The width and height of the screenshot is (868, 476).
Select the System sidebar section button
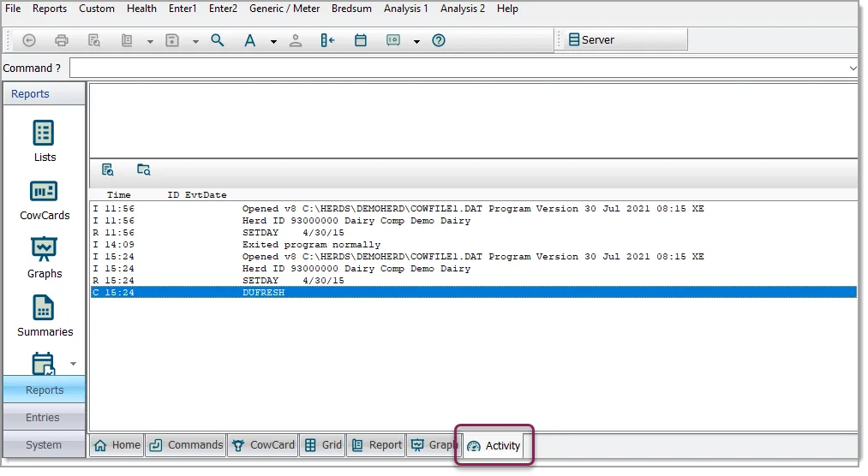(x=45, y=444)
